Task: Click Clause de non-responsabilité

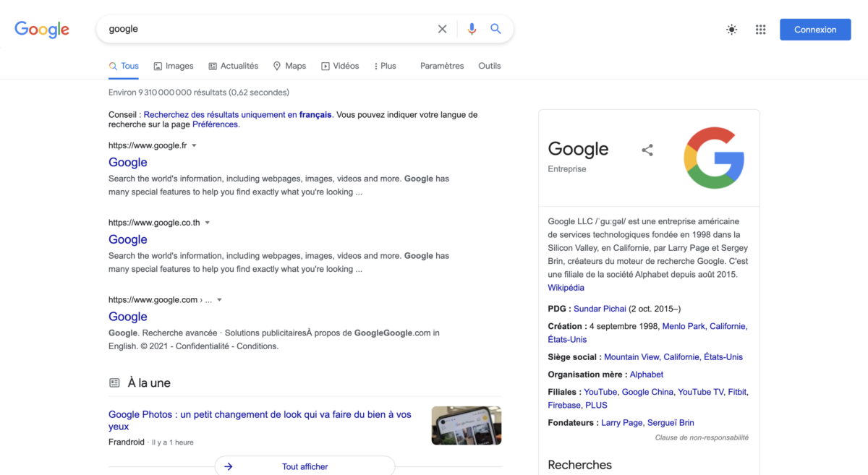Action: (702, 437)
